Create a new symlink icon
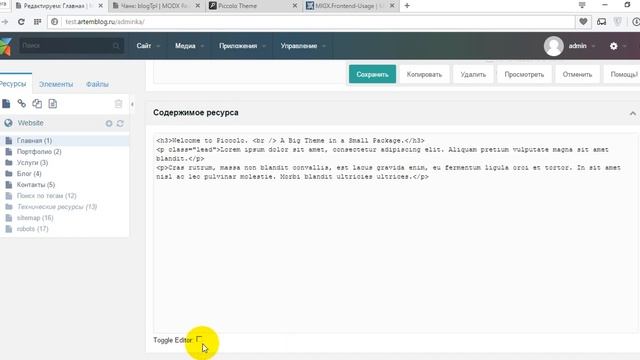The width and height of the screenshot is (640, 360). (37, 104)
